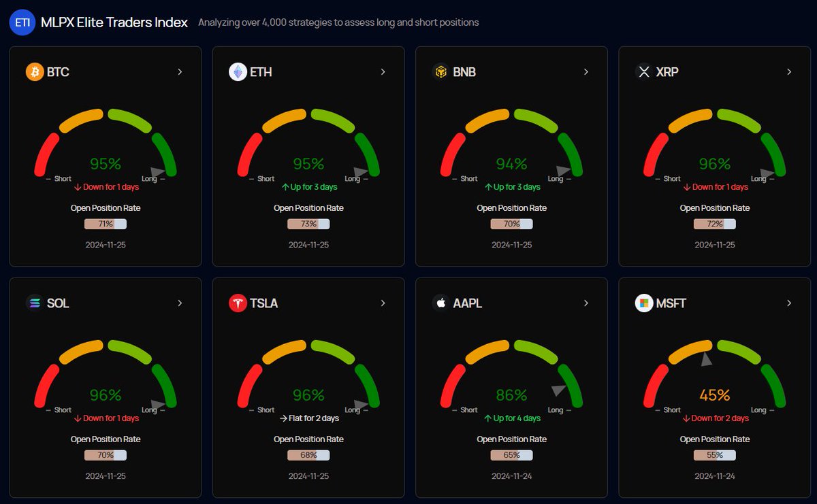Click BNB 'Up for 3 days' status
This screenshot has height=504, width=817.
tap(511, 187)
